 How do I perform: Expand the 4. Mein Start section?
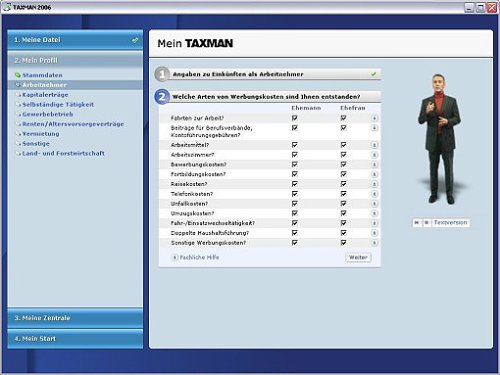tap(75, 339)
